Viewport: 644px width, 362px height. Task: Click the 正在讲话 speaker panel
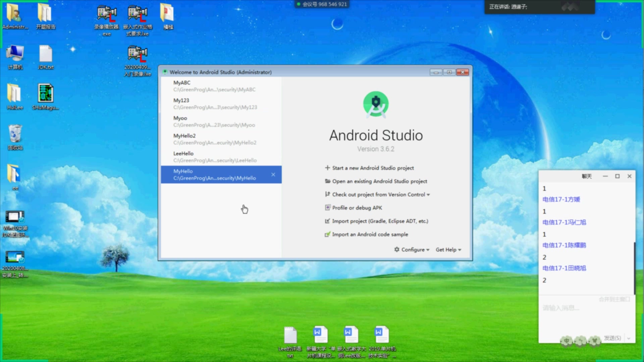[540, 7]
